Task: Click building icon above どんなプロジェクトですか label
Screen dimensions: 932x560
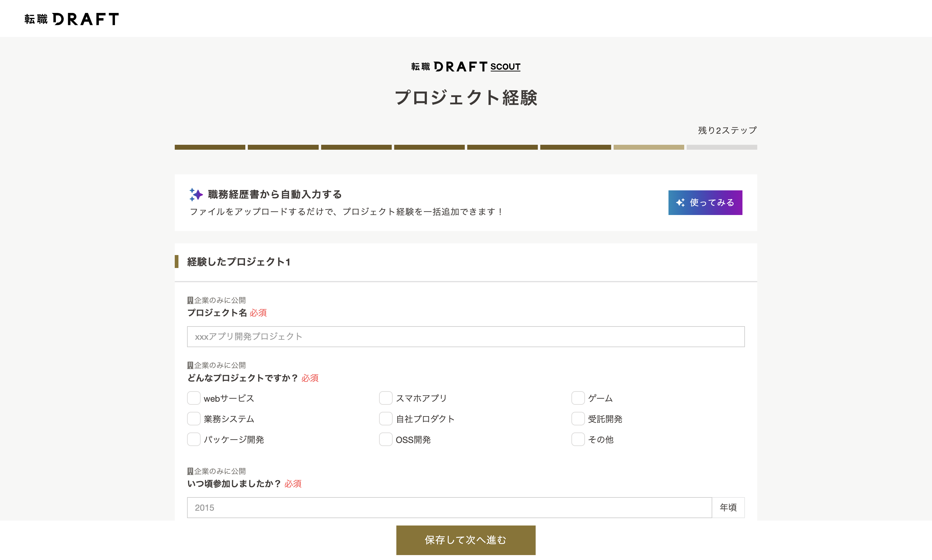Action: [x=190, y=365]
